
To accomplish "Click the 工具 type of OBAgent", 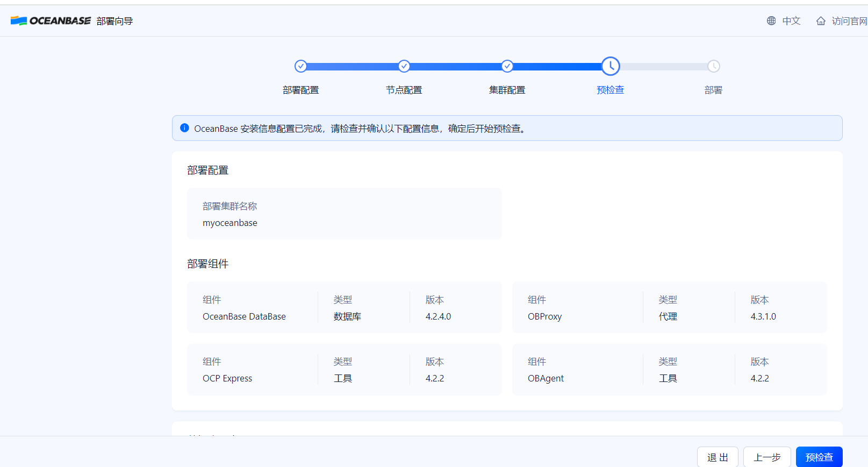I will [x=668, y=378].
